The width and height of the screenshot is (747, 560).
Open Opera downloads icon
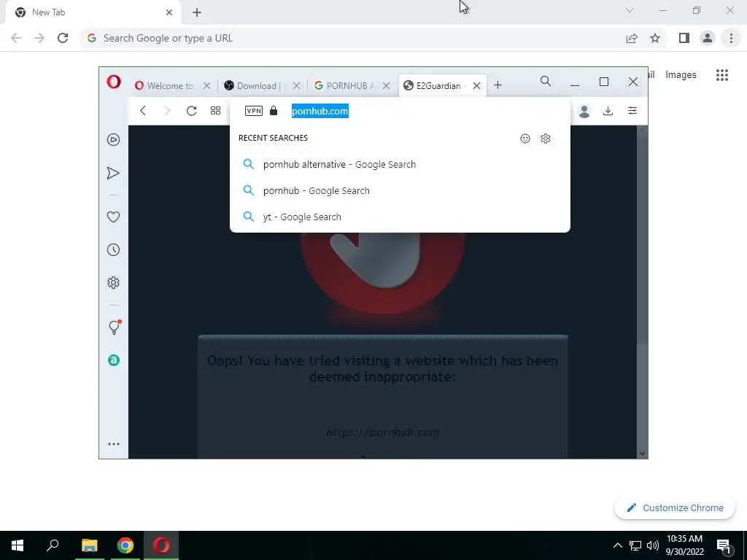tap(608, 111)
